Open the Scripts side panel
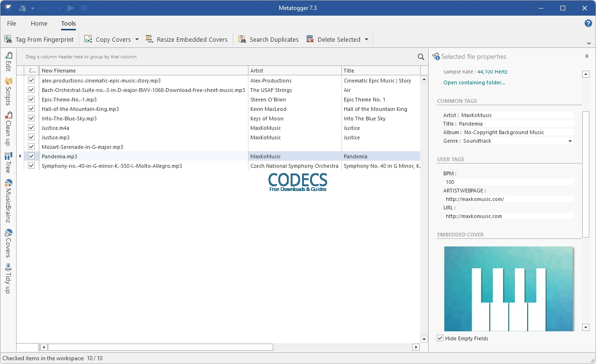 click(8, 91)
